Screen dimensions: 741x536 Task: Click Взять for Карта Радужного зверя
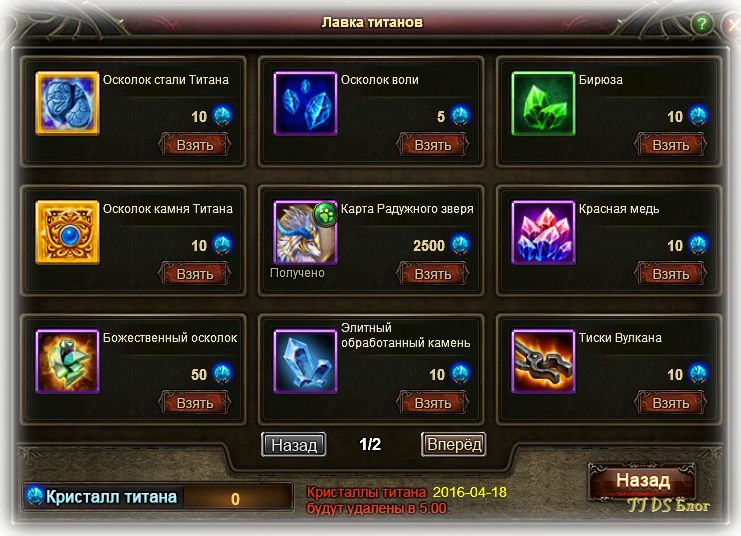click(x=432, y=274)
